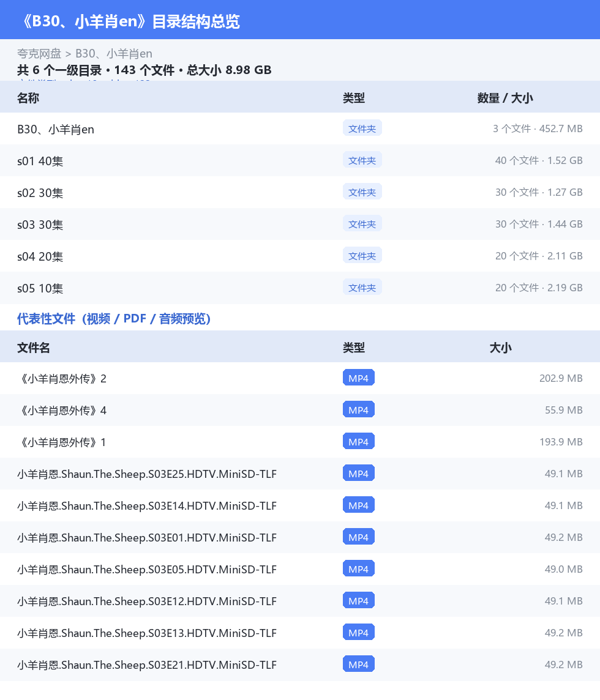Click the 202.9 MB size value
600x700 pixels.
point(561,378)
